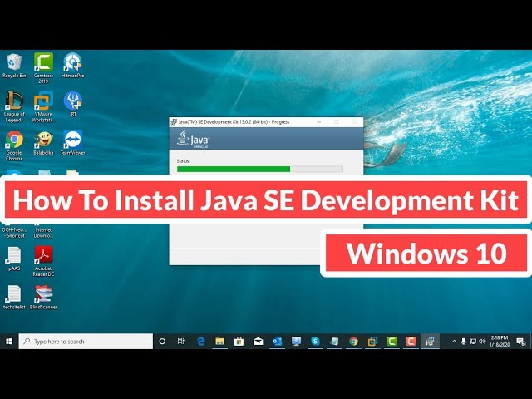Expand the hidden system tray icons

pos(454,342)
